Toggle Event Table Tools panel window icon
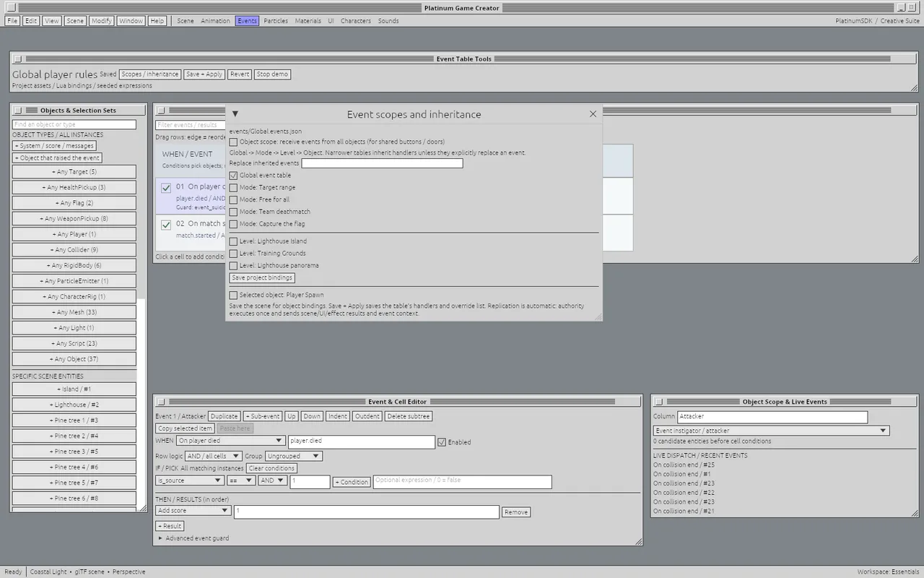This screenshot has width=924, height=578. [18, 59]
